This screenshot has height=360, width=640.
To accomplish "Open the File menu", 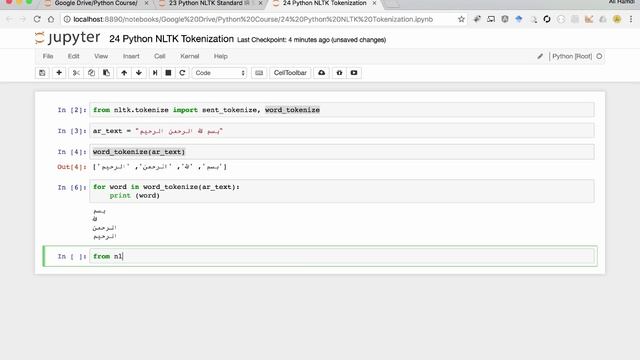I will 48,56.
